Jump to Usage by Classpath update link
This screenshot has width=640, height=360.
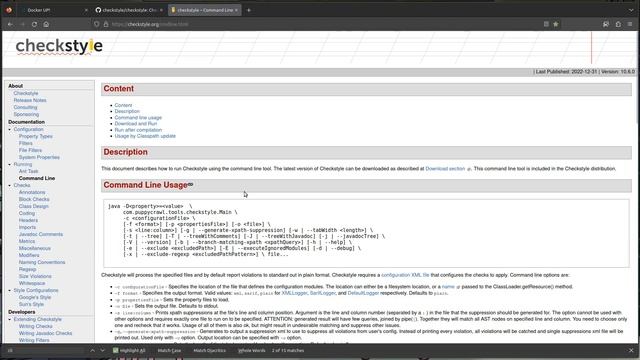(x=145, y=136)
